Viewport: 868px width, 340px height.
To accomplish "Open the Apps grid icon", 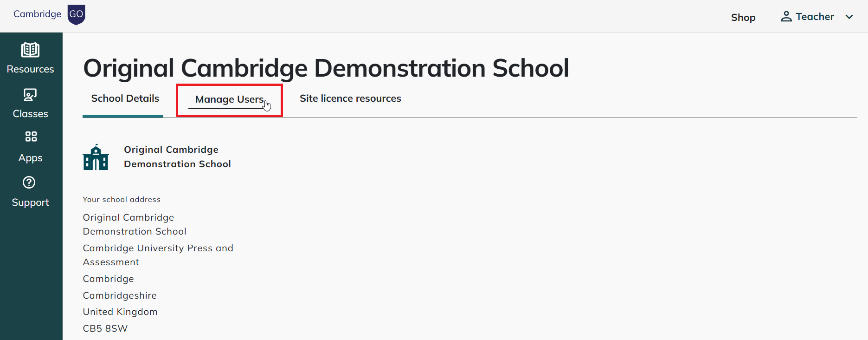I will tap(31, 137).
